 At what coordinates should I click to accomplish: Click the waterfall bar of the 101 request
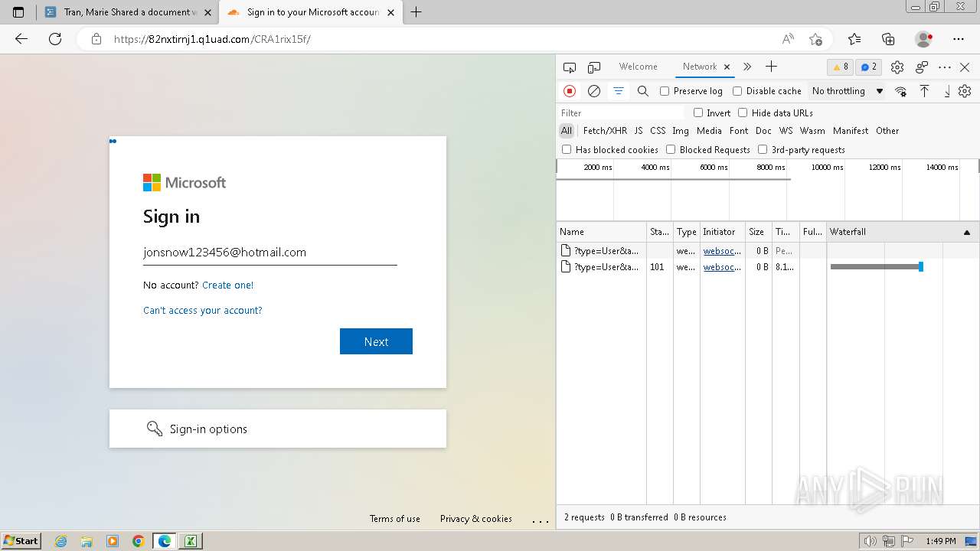pyautogui.click(x=877, y=267)
